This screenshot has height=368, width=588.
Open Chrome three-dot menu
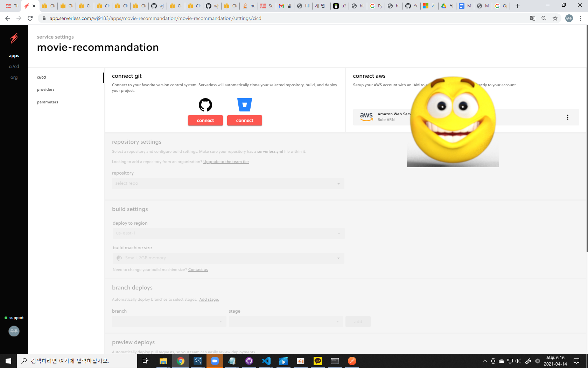tap(580, 18)
